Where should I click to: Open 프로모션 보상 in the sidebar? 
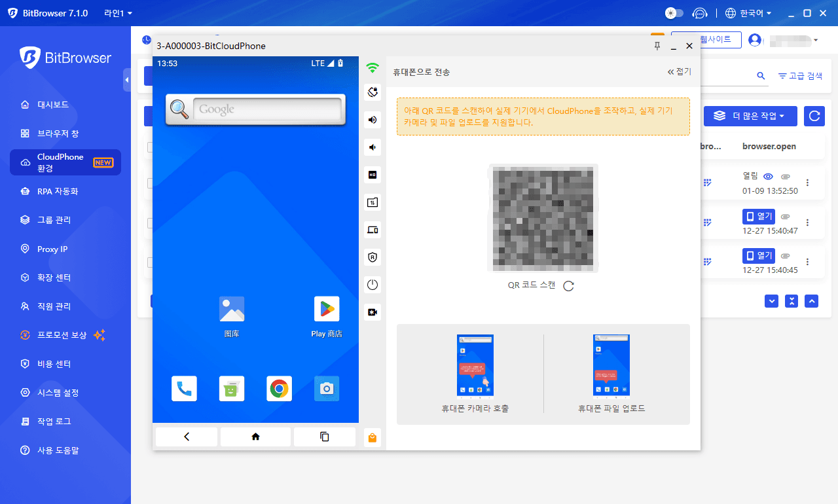pyautogui.click(x=65, y=335)
